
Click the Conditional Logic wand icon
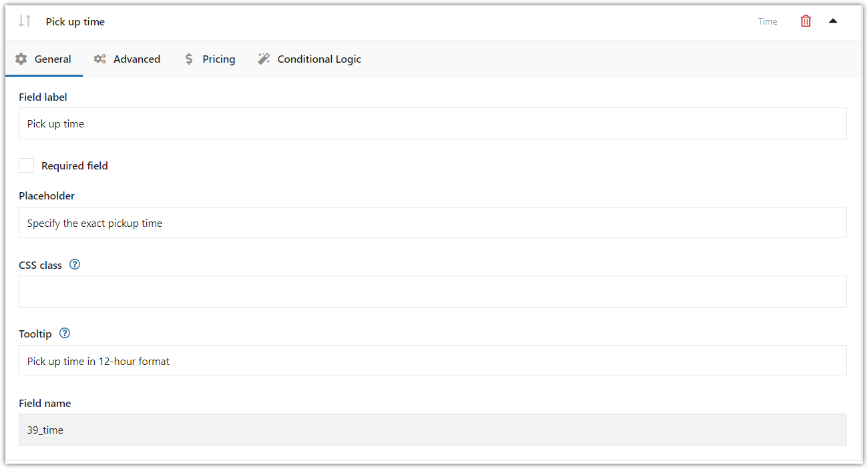click(x=264, y=59)
